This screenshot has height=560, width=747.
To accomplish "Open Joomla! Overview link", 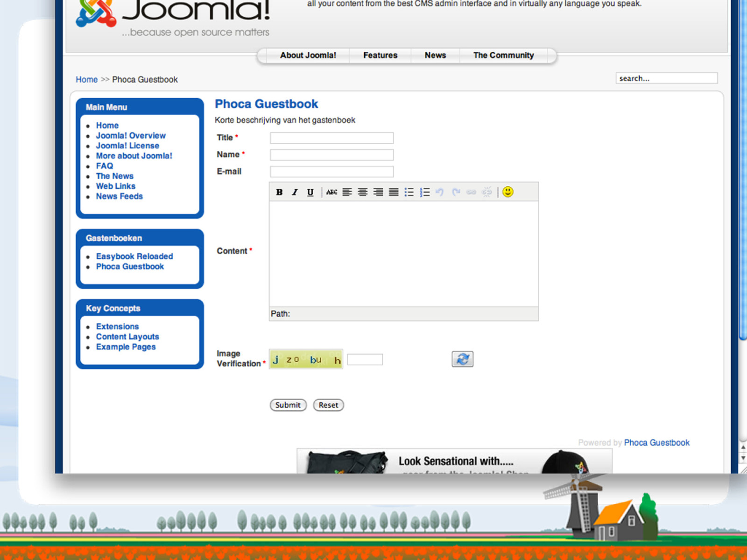I will point(131,135).
